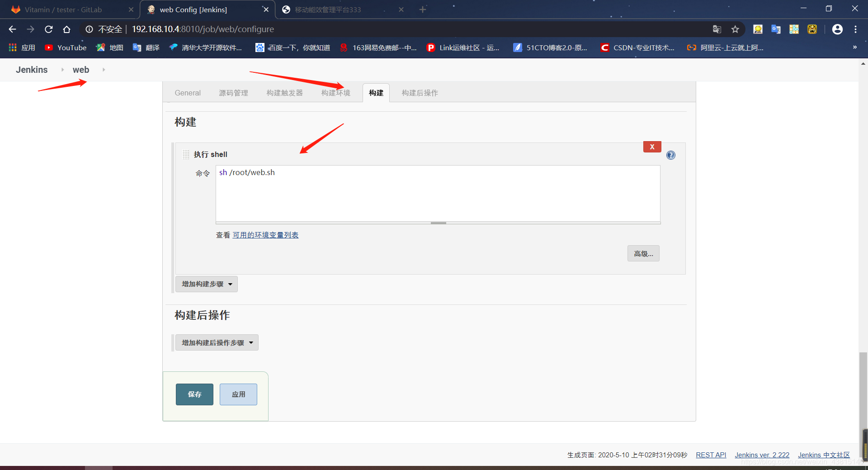Expand the Jenkins breadcrumb arrow
Viewport: 868px width, 470px height.
[x=62, y=70]
